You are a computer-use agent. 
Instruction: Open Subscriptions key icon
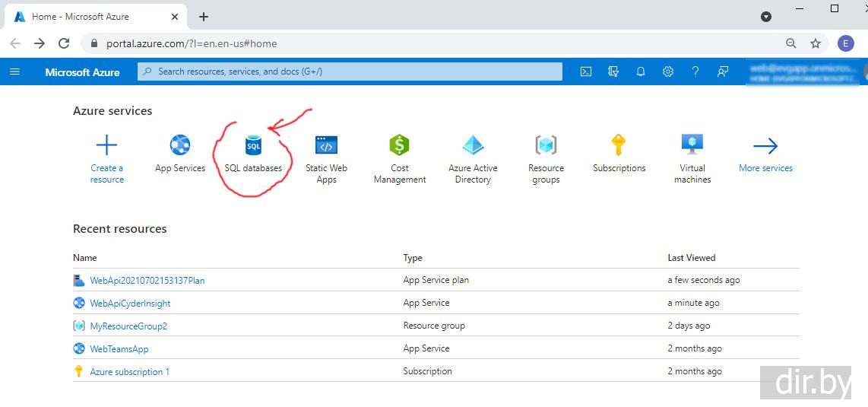[619, 145]
